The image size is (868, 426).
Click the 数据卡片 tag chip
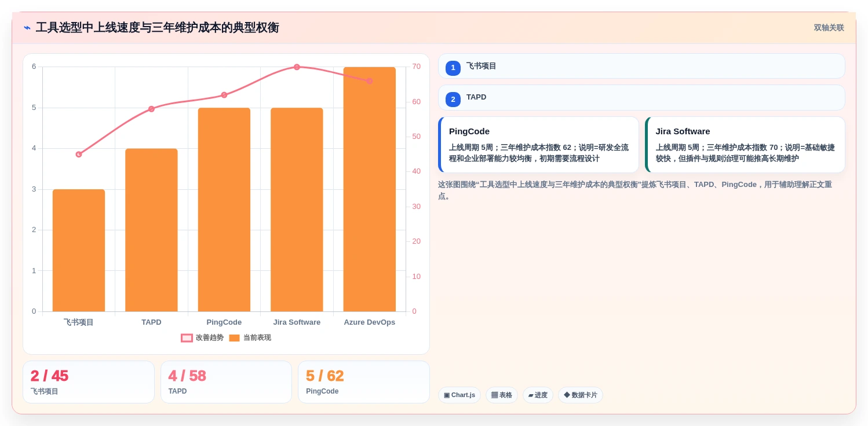coord(581,395)
